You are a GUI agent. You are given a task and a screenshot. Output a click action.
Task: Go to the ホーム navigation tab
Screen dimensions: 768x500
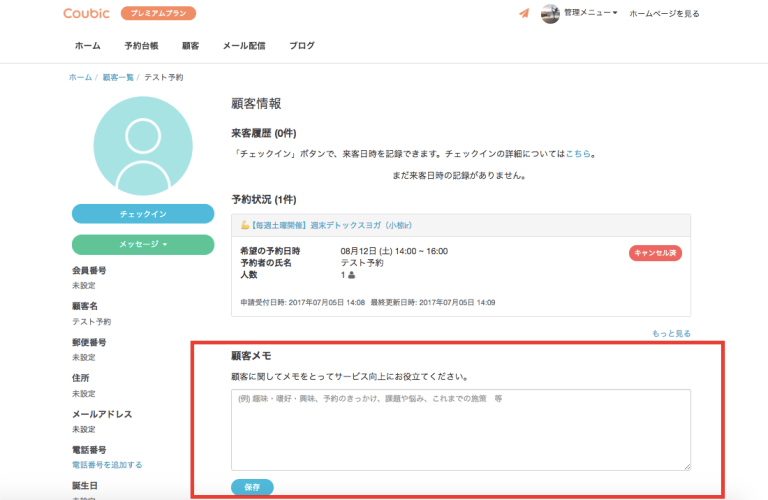pyautogui.click(x=87, y=46)
